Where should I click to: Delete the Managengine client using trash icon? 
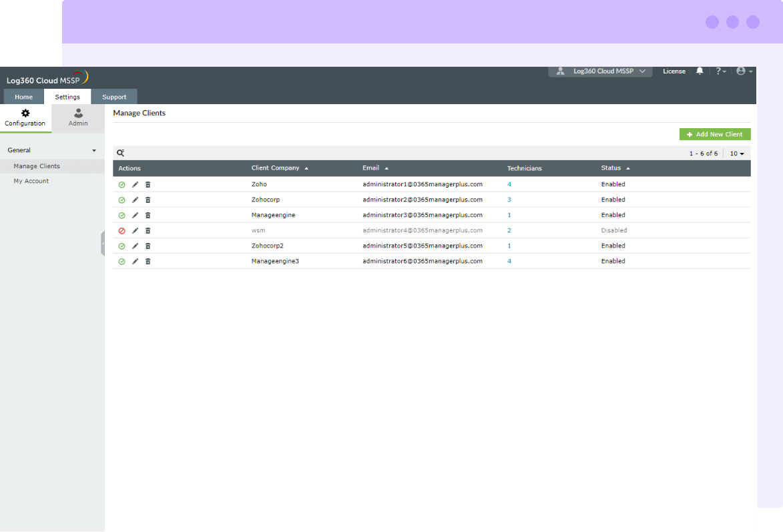148,215
